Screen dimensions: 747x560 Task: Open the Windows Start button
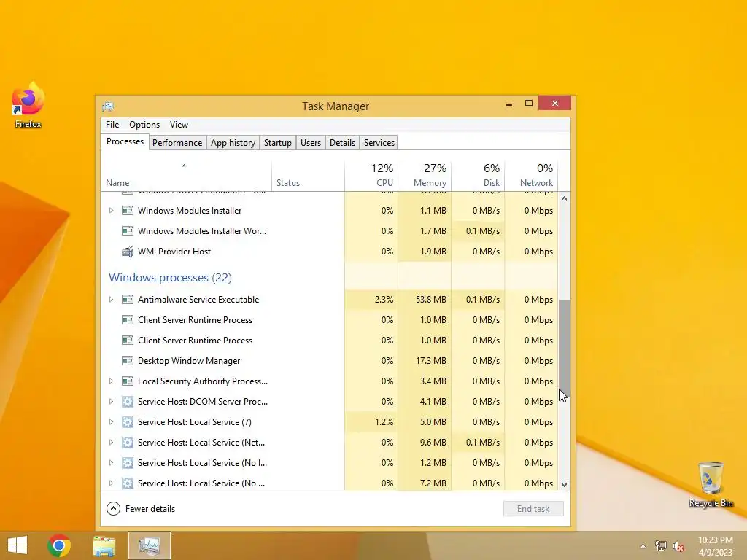18,545
